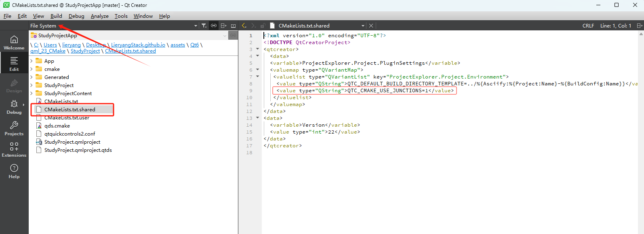This screenshot has width=644, height=234.
Task: Click the file read-only lock icon
Action: click(x=263, y=26)
